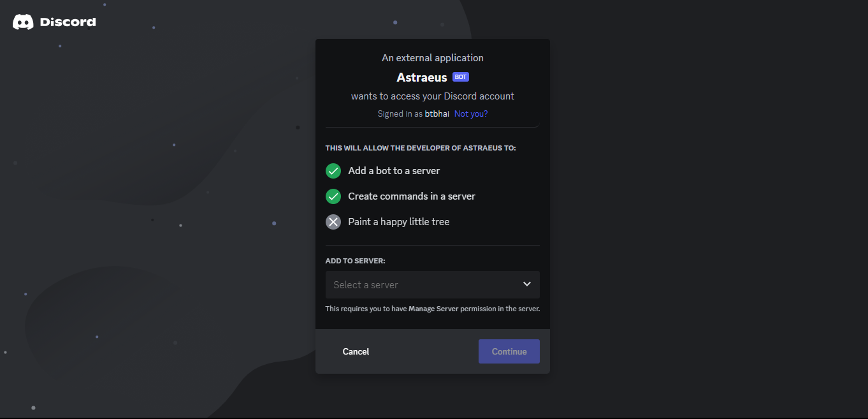The image size is (868, 419).
Task: Click the Discord logo icon
Action: pyautogui.click(x=22, y=21)
